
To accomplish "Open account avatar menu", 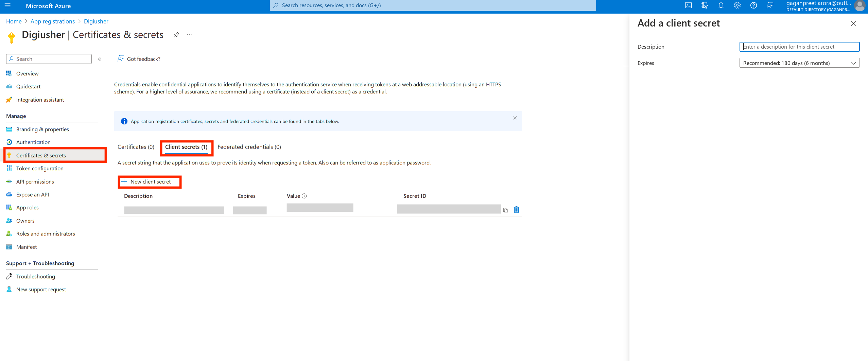I will click(x=860, y=6).
